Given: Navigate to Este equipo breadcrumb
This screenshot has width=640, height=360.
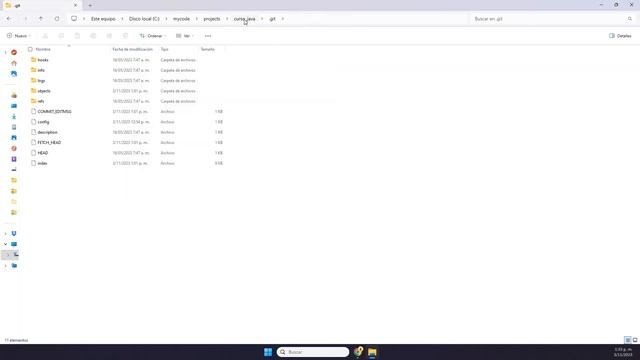Looking at the screenshot, I should click(x=103, y=19).
